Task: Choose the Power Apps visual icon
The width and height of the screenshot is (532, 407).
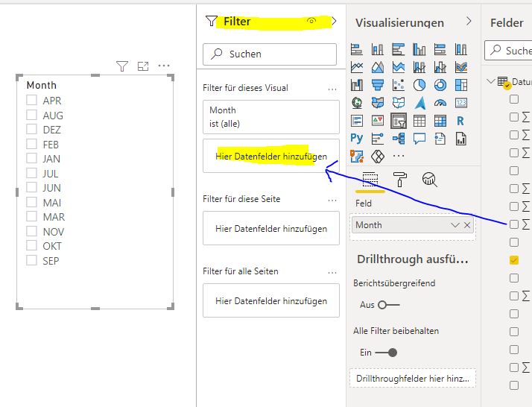Action: coord(378,157)
